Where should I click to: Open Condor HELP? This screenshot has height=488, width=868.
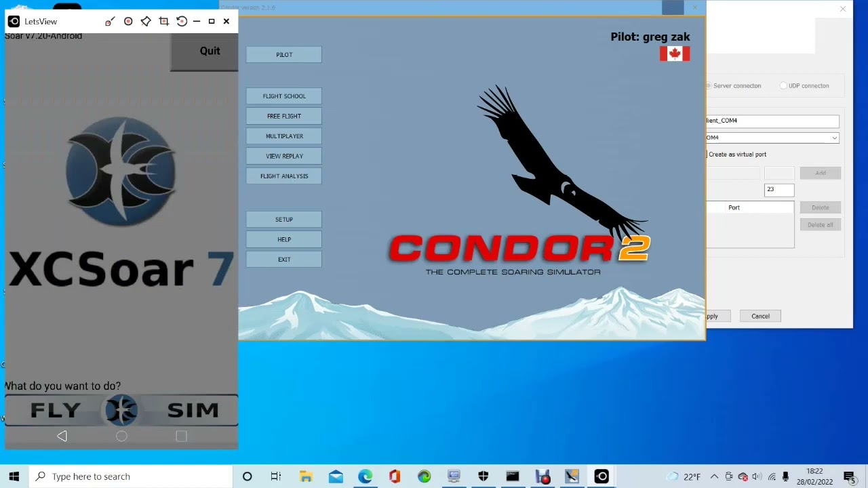pos(284,239)
